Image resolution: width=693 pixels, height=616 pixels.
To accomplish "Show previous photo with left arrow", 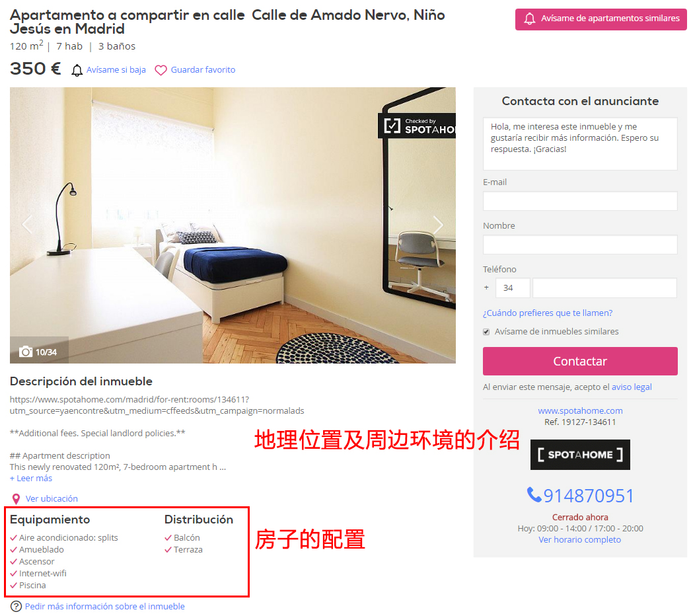I will (x=27, y=225).
